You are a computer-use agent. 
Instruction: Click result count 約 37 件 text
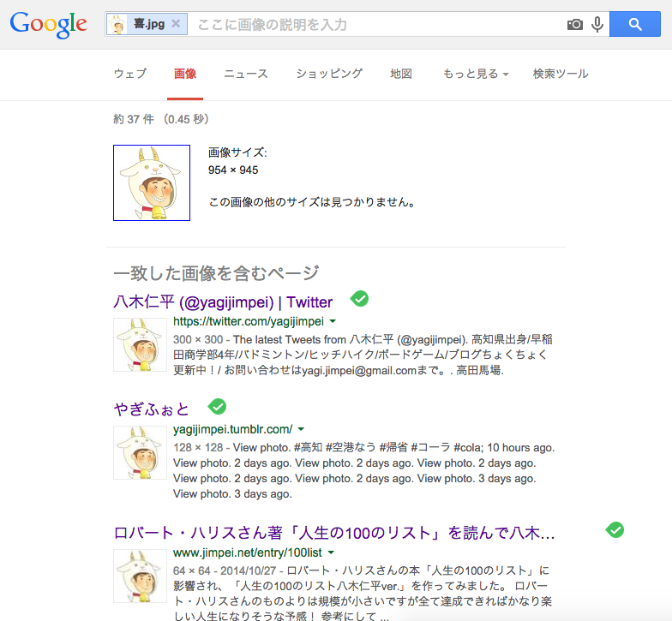point(134,119)
